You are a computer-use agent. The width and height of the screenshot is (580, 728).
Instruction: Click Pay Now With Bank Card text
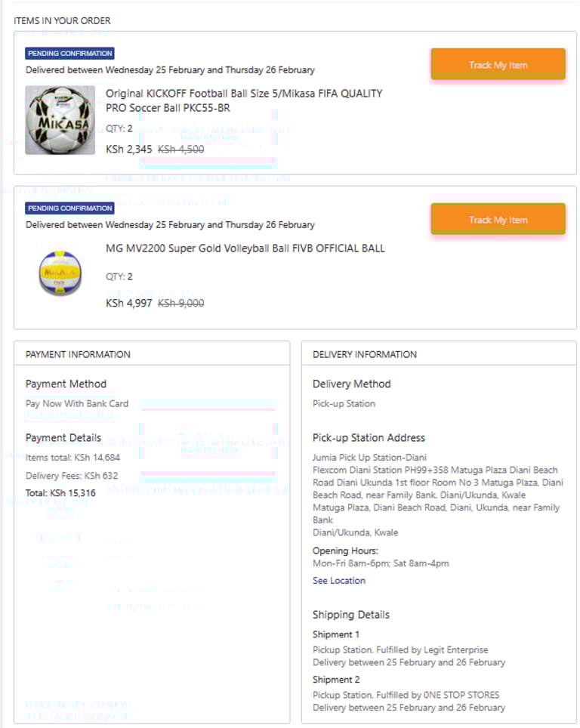76,403
